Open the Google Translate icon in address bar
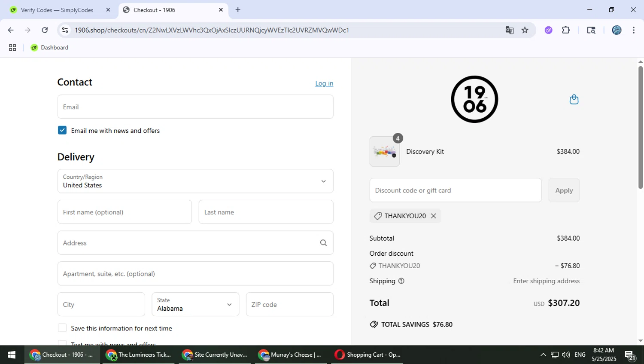Screen dimensions: 644x364 (x=510, y=30)
